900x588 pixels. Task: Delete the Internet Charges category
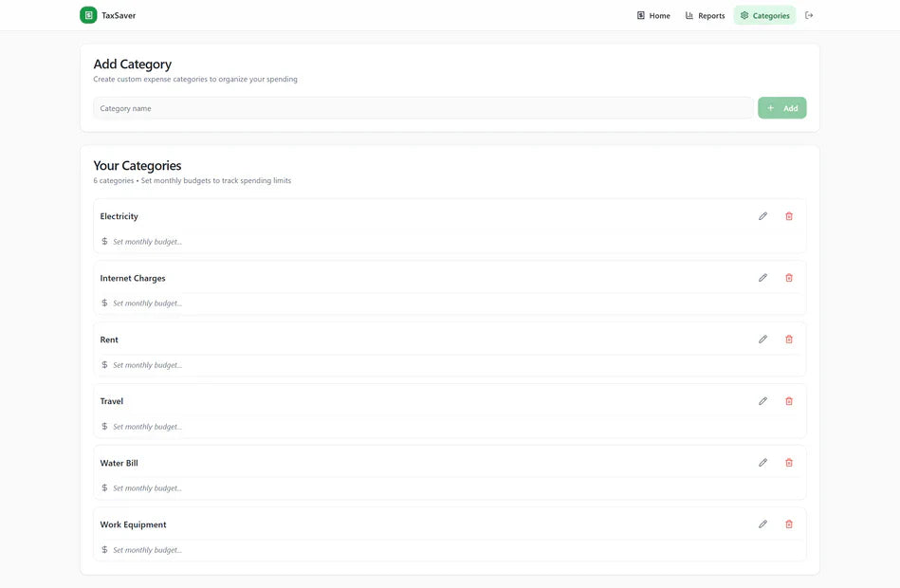(x=789, y=278)
